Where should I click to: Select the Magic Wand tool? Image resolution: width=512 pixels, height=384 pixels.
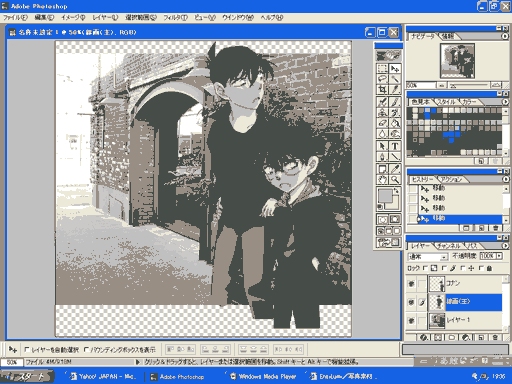tap(395, 79)
